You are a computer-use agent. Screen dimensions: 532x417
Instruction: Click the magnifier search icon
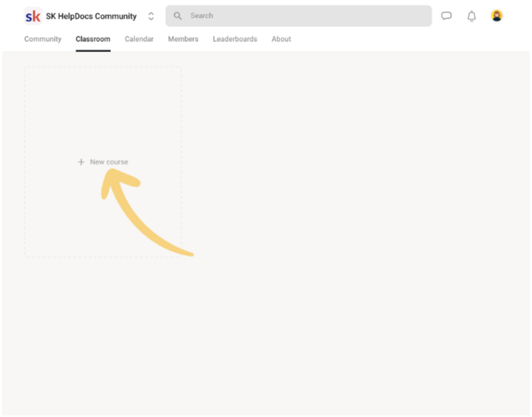click(178, 15)
